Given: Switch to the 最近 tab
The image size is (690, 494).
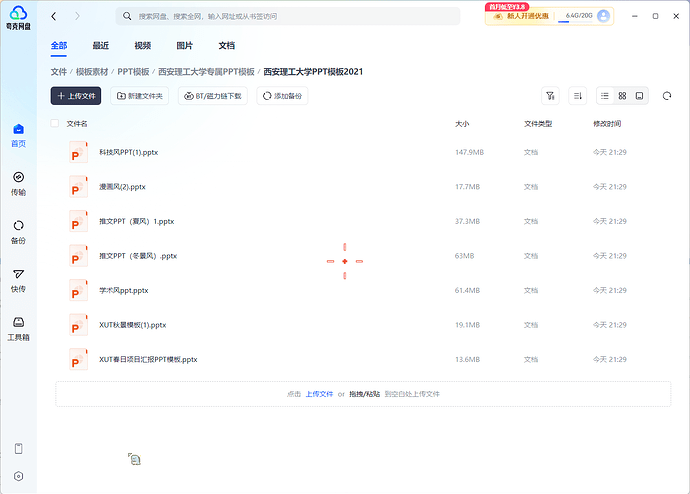Looking at the screenshot, I should coord(101,46).
